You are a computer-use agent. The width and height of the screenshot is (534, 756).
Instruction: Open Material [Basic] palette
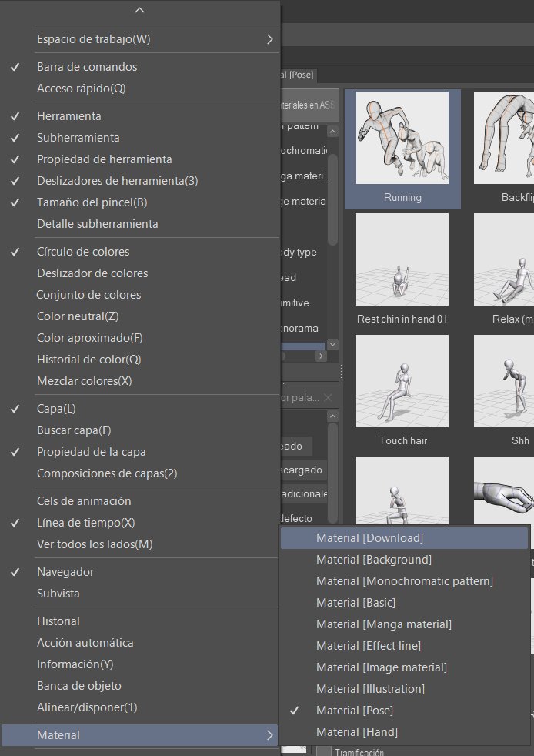(x=405, y=603)
